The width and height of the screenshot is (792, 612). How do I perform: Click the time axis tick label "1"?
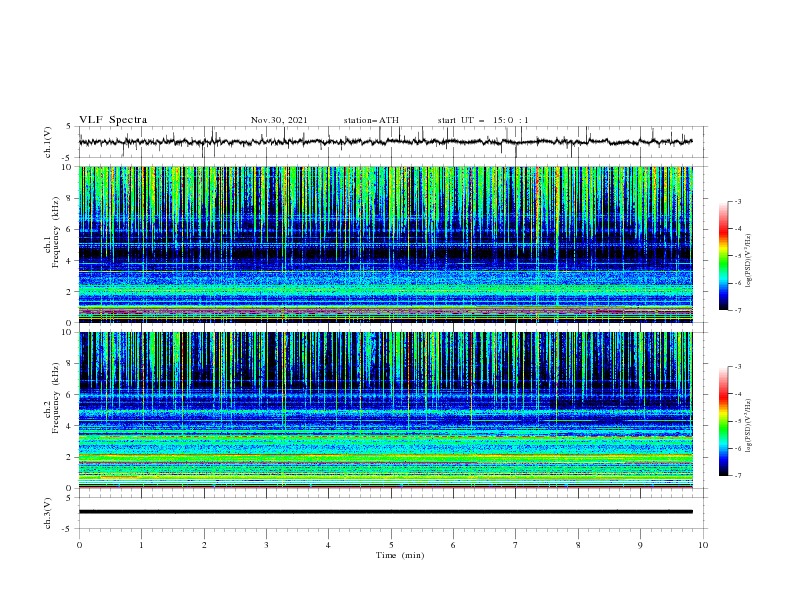[x=141, y=545]
